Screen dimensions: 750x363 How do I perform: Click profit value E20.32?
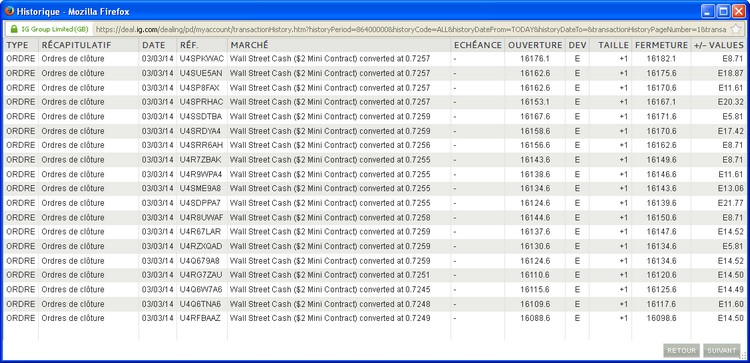point(730,102)
